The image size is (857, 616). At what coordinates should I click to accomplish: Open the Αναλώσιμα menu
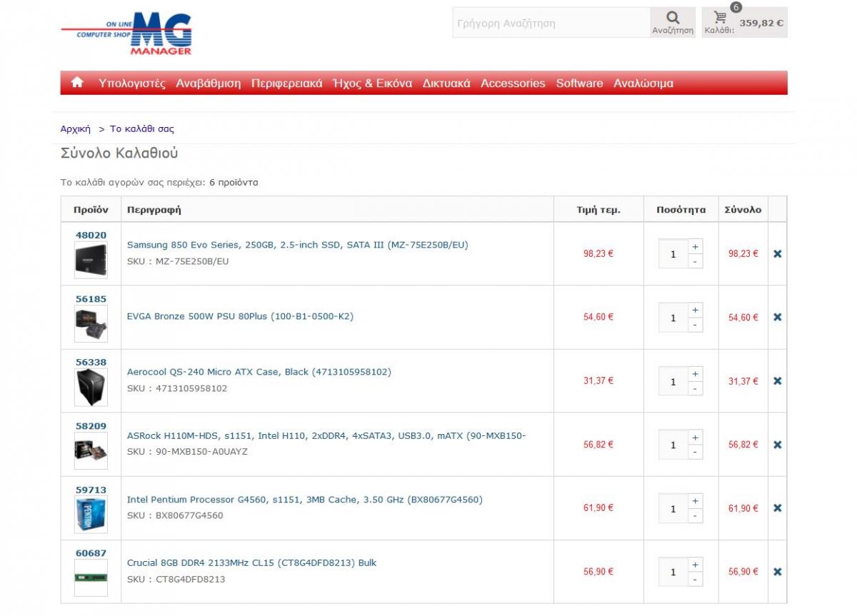643,84
